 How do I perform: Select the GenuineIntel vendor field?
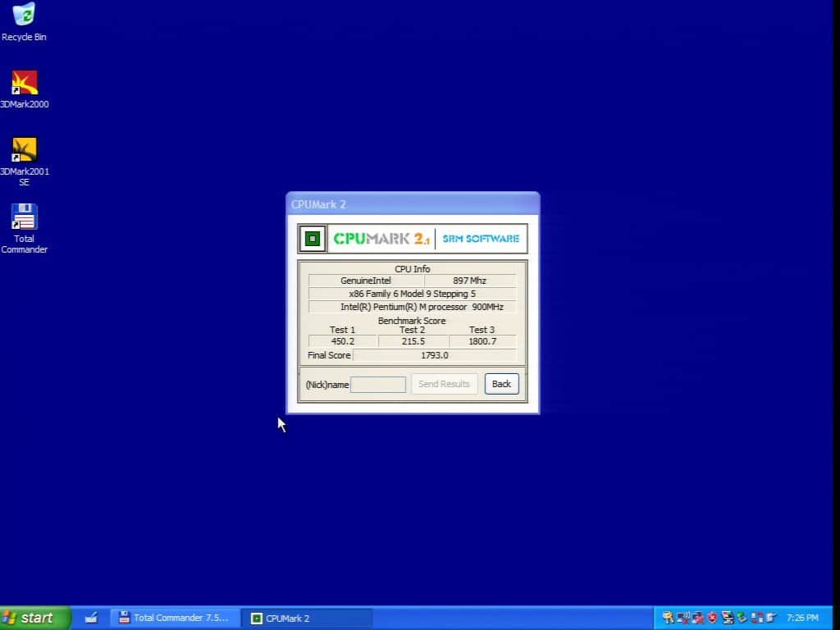[x=366, y=281]
